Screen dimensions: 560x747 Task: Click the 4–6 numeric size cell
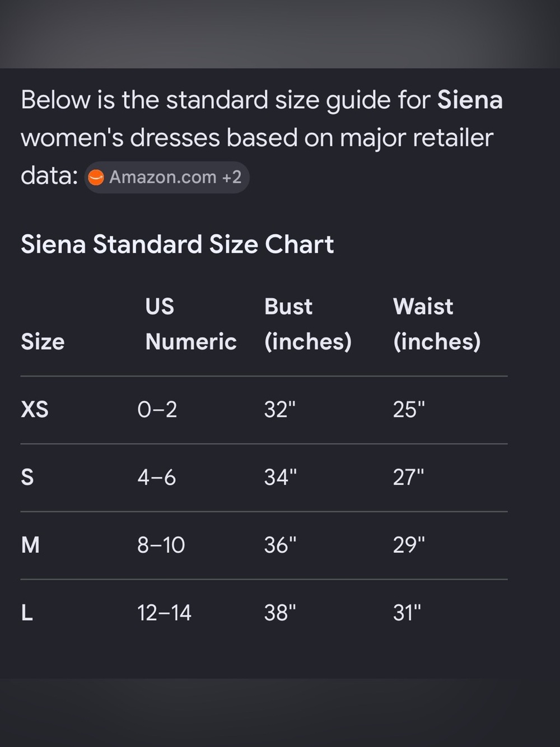(157, 477)
